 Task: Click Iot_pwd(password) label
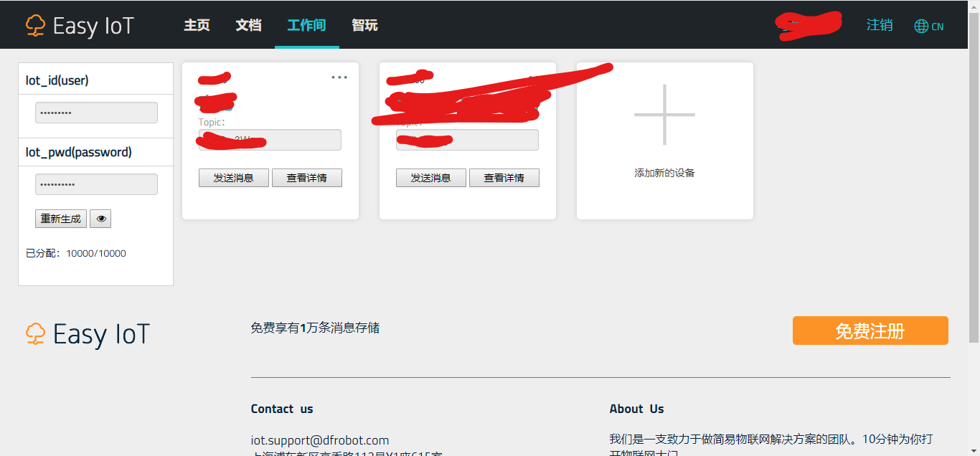pyautogui.click(x=79, y=152)
